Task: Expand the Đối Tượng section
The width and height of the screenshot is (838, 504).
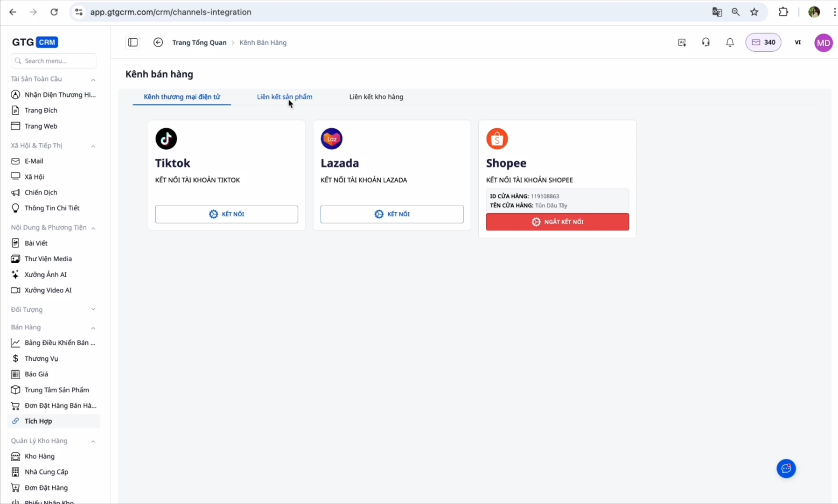Action: click(93, 309)
